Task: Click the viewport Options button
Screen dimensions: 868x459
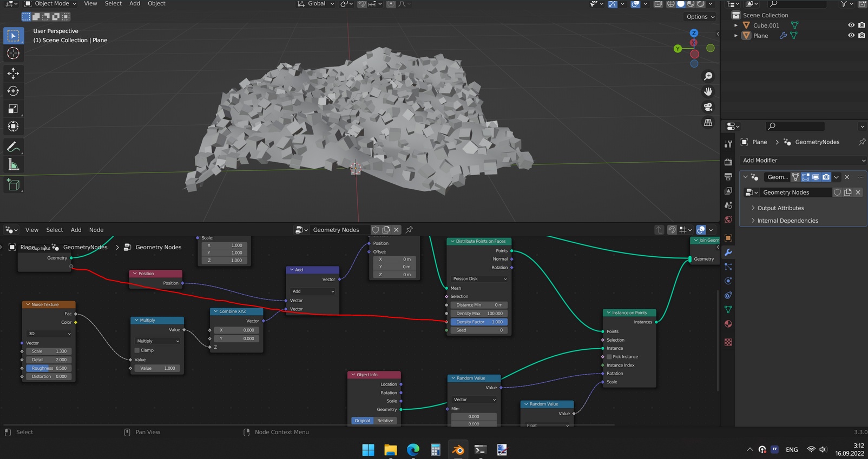Action: coord(700,17)
